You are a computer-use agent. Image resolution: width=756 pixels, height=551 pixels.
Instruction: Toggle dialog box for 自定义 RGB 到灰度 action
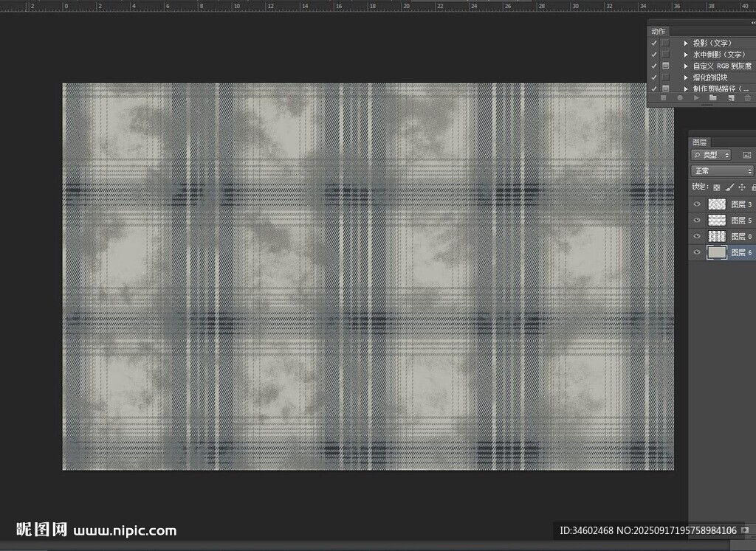click(x=666, y=66)
